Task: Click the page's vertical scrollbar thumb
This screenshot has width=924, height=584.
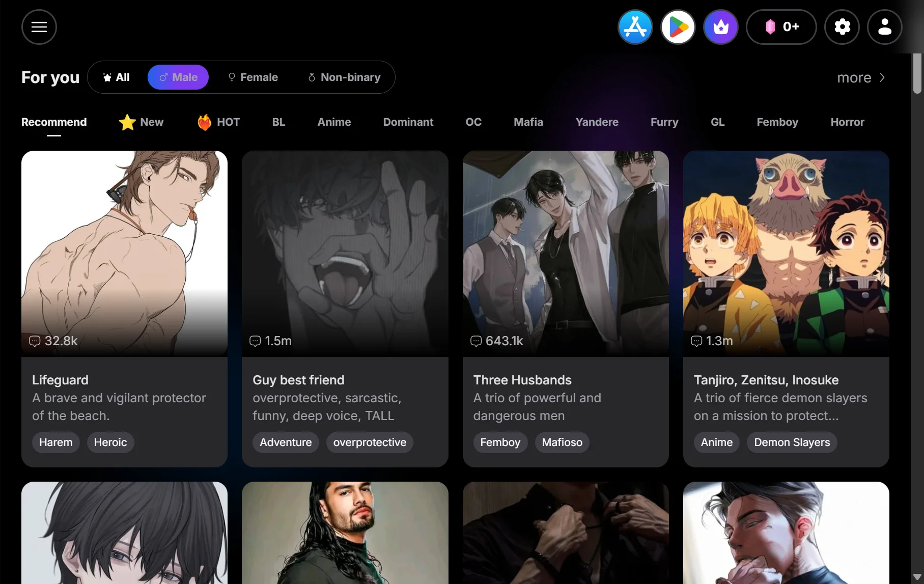Action: (917, 74)
